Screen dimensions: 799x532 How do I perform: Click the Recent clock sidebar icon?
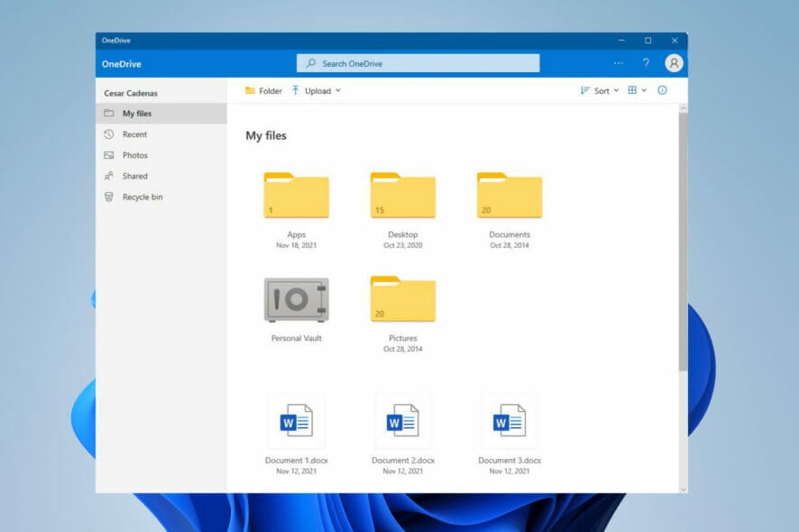pos(108,134)
